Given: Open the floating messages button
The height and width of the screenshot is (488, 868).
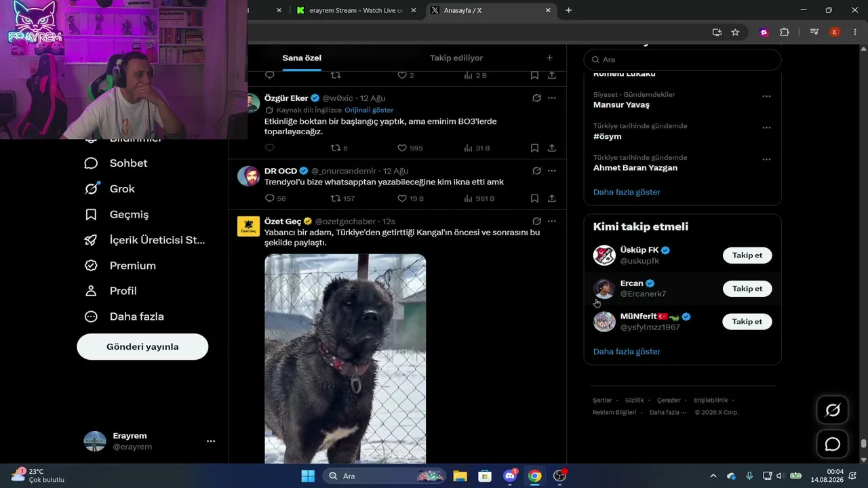Looking at the screenshot, I should point(832,445).
